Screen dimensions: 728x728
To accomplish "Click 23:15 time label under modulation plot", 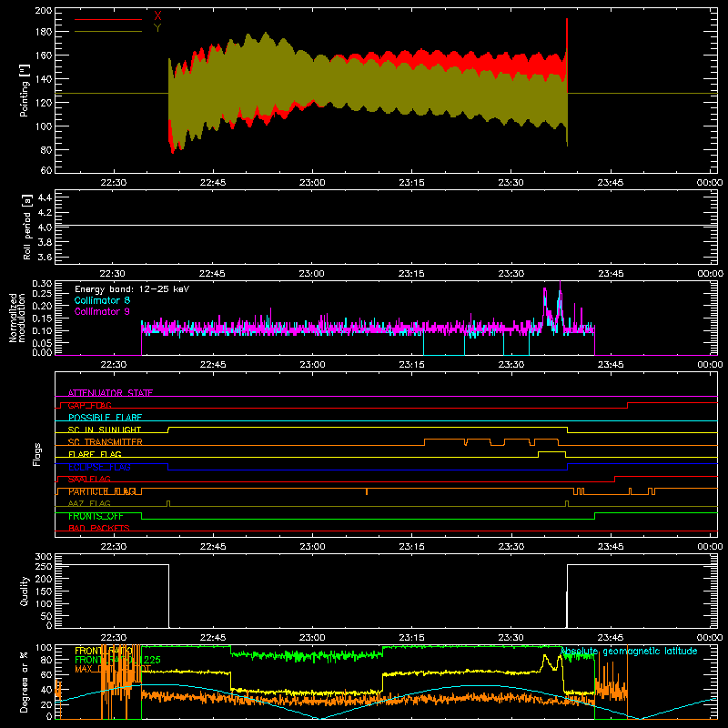I will click(x=411, y=365).
